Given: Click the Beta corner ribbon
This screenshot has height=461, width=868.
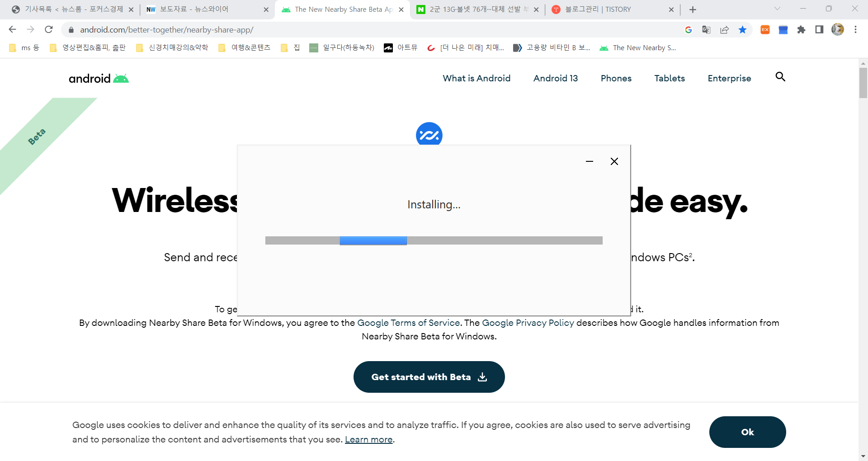Looking at the screenshot, I should tap(37, 136).
